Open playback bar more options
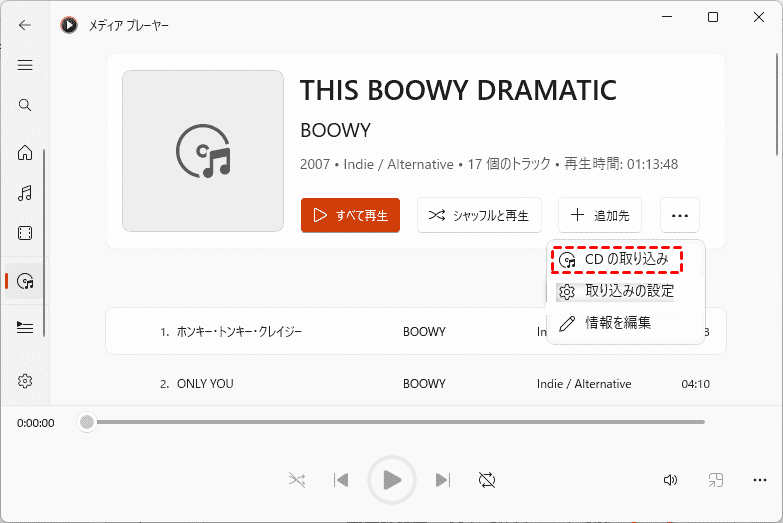This screenshot has width=783, height=523. pos(760,480)
